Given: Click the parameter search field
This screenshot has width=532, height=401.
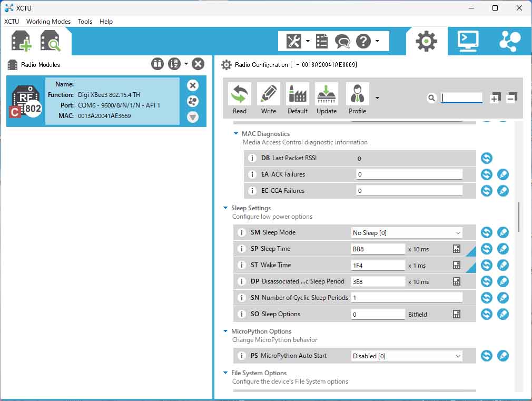Looking at the screenshot, I should click(462, 98).
